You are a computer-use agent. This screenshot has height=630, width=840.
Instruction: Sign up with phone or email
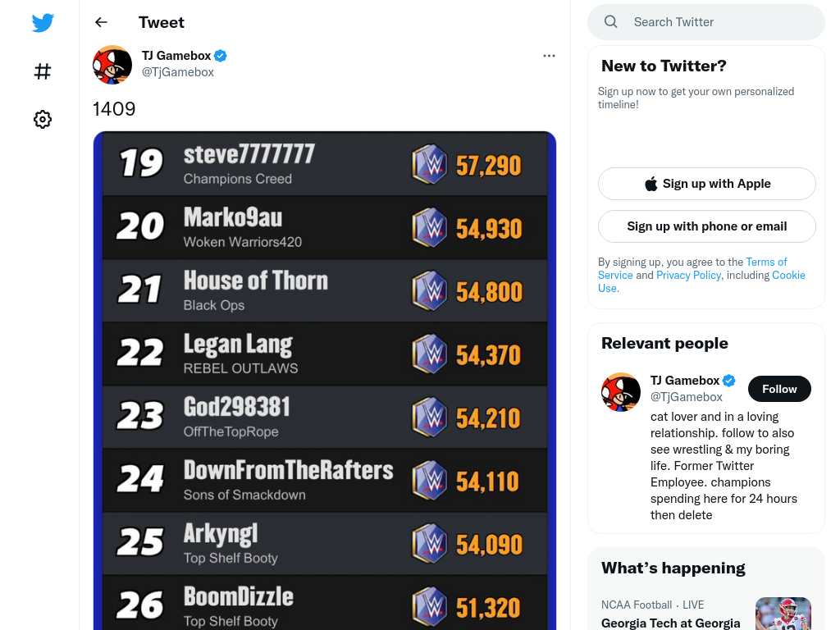point(706,226)
